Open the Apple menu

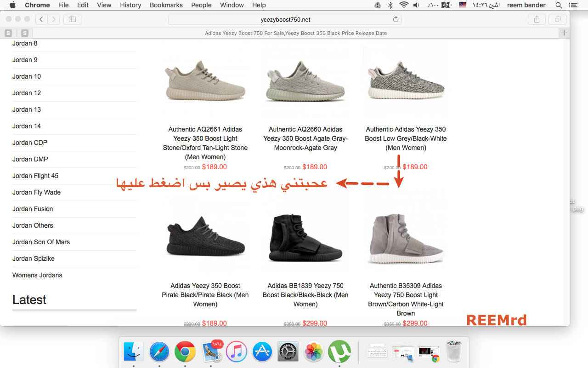coord(12,5)
